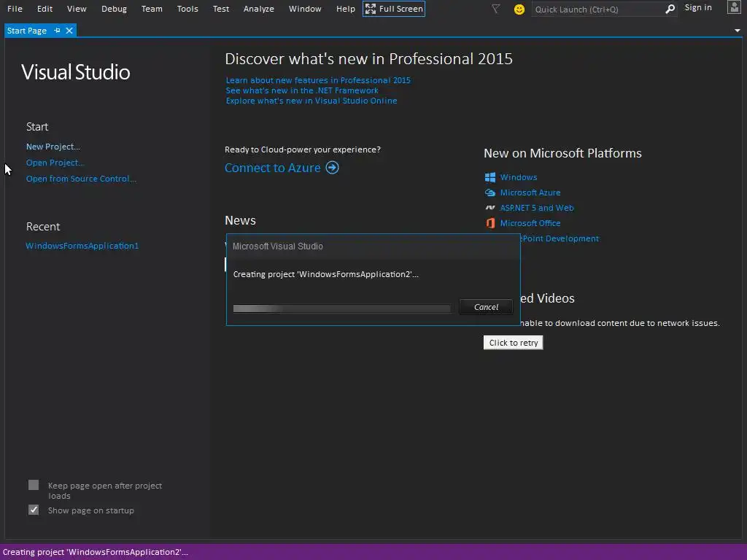Open the Debug menu

click(114, 9)
